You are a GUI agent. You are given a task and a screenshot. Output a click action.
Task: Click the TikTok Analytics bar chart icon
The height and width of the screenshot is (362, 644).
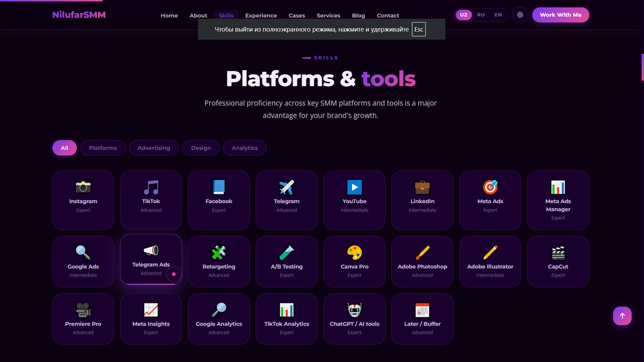point(287,310)
